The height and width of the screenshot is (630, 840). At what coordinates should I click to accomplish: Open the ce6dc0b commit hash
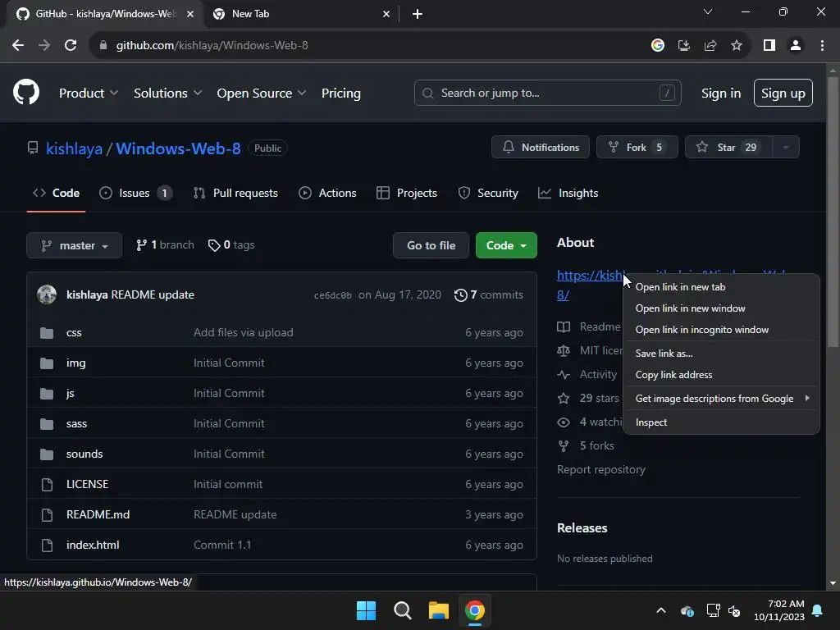click(333, 295)
